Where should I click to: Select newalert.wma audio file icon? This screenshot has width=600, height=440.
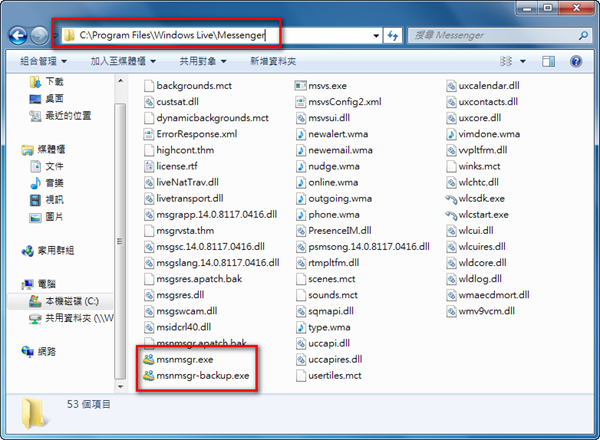pos(301,134)
